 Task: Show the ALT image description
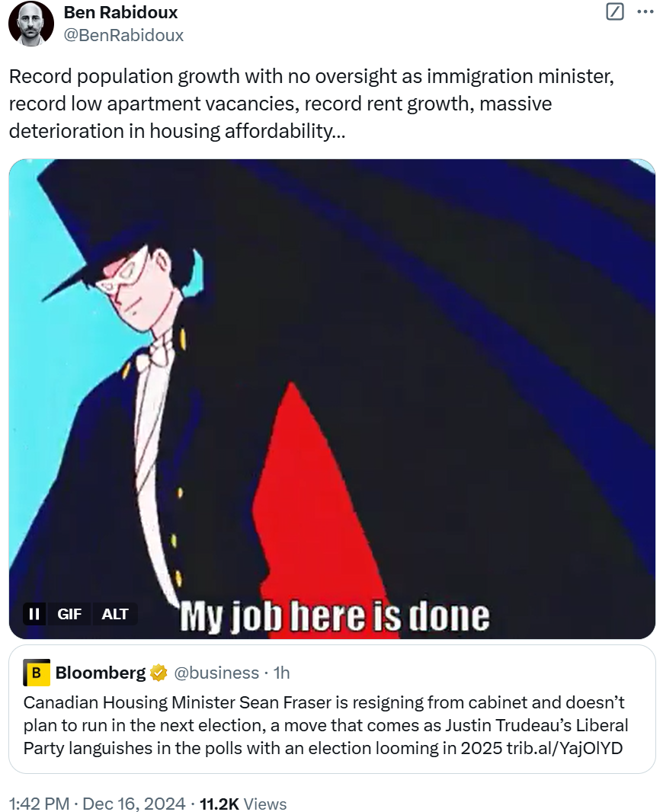click(x=115, y=614)
